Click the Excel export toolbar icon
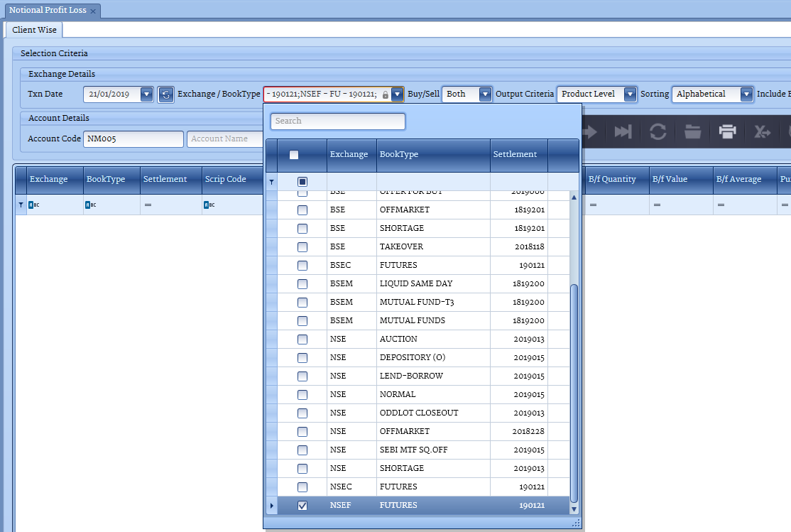This screenshot has height=532, width=791. 762,131
